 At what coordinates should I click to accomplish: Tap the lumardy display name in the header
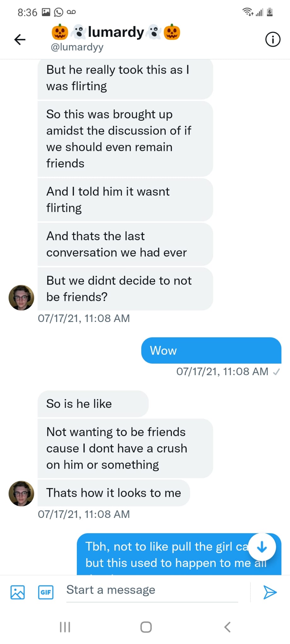pos(116,32)
